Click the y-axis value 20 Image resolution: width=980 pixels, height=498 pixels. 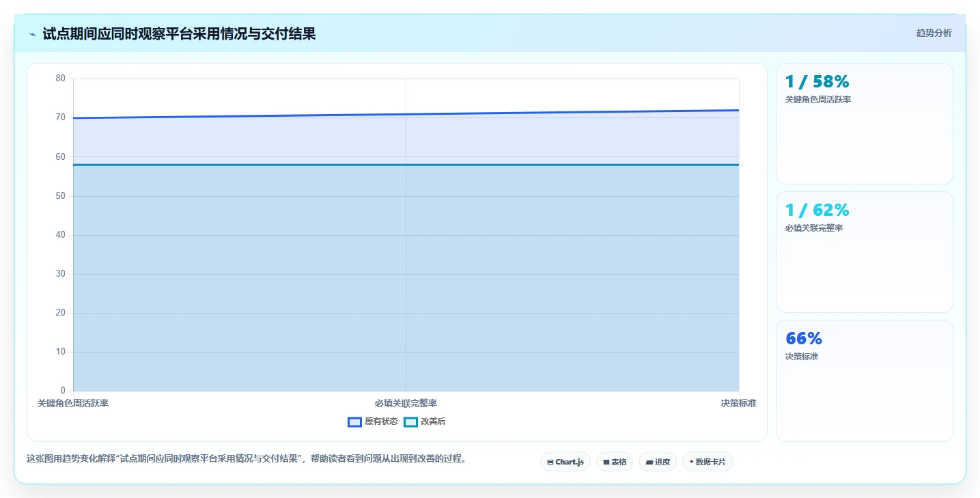(60, 313)
